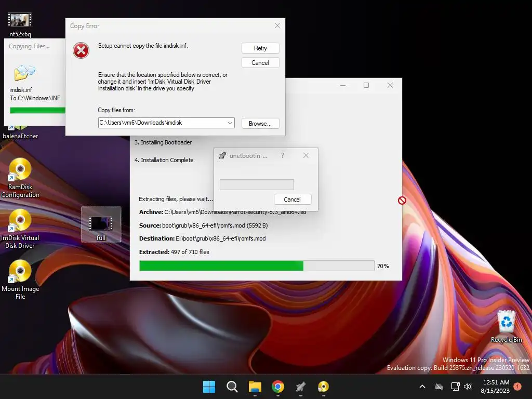Screen dimensions: 532x399
Task: Select the balenaEtcher desktop shortcut
Action: point(20,132)
